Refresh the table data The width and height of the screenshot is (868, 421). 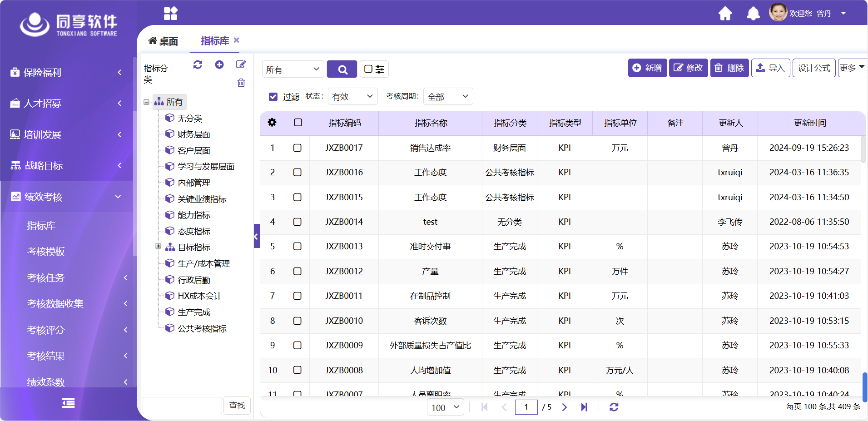(614, 407)
